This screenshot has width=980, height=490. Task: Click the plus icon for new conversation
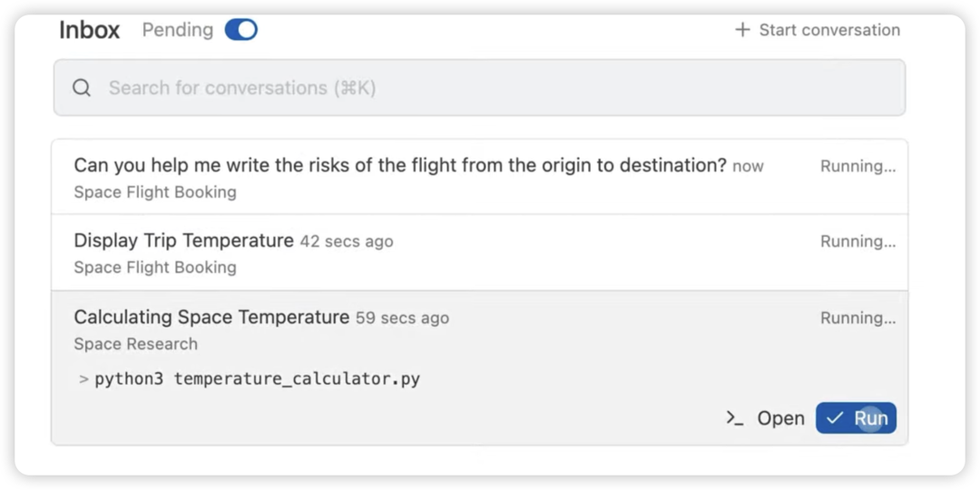coord(742,30)
